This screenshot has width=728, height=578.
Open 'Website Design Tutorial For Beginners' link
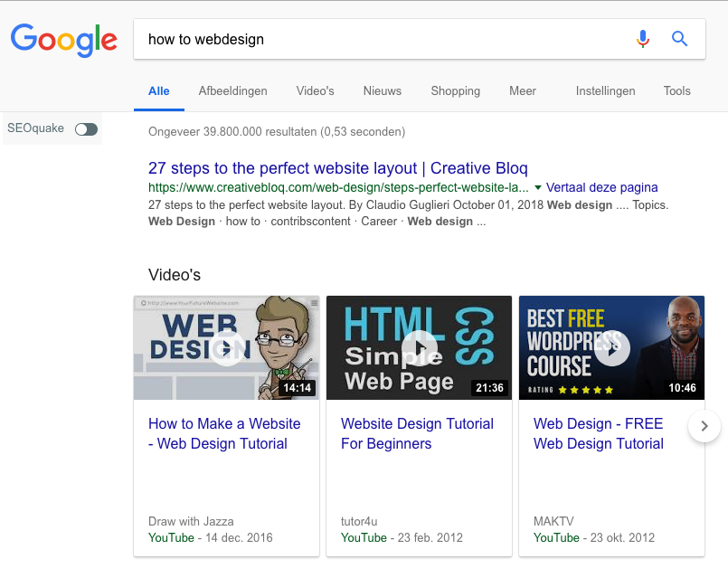[x=417, y=433]
